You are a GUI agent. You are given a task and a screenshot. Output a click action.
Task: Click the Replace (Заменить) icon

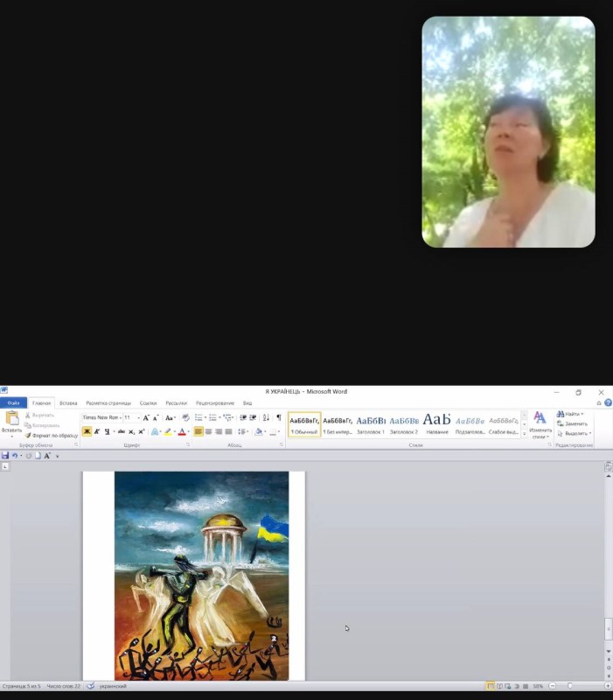tap(561, 423)
